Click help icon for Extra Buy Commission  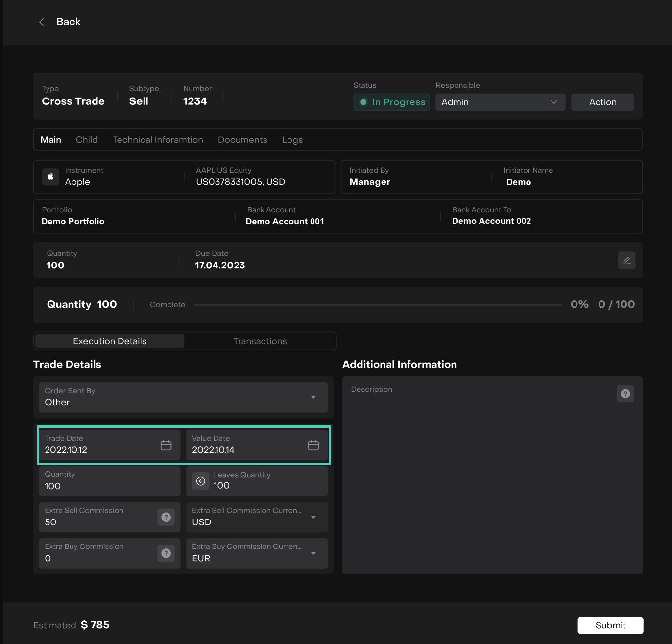pyautogui.click(x=166, y=553)
